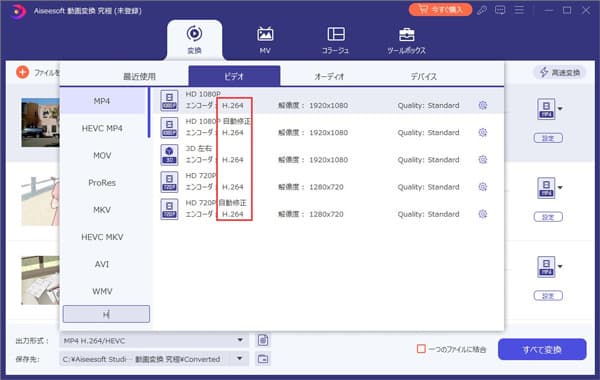Enable merge into one file checkbox
Viewport: 600px width, 380px height.
pyautogui.click(x=421, y=349)
